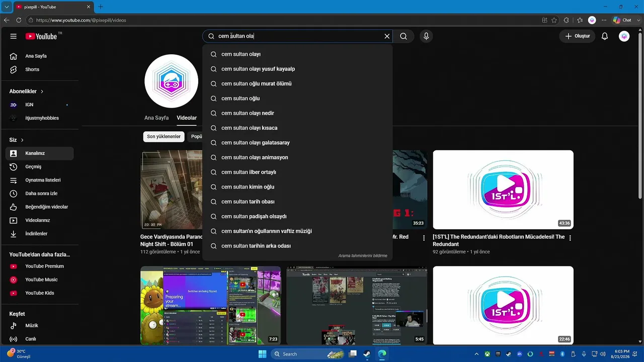The width and height of the screenshot is (644, 362).
Task: Expand the Abonelikler section
Action: pyautogui.click(x=27, y=92)
